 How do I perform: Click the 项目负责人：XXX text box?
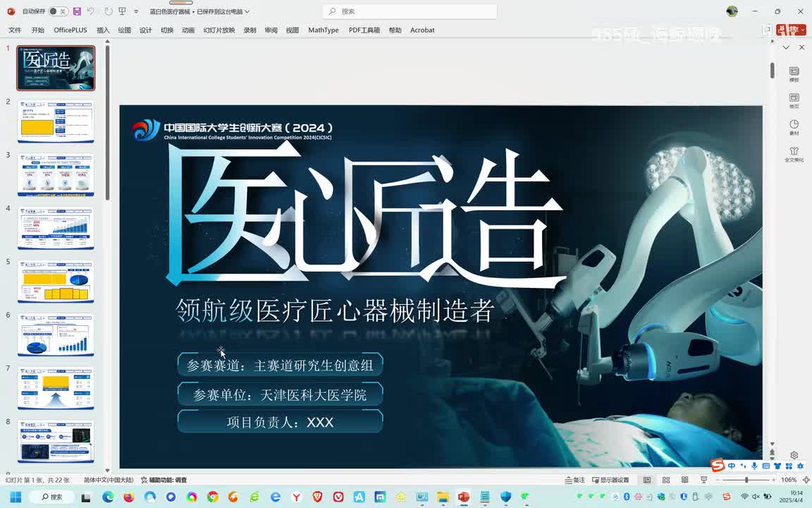point(280,422)
